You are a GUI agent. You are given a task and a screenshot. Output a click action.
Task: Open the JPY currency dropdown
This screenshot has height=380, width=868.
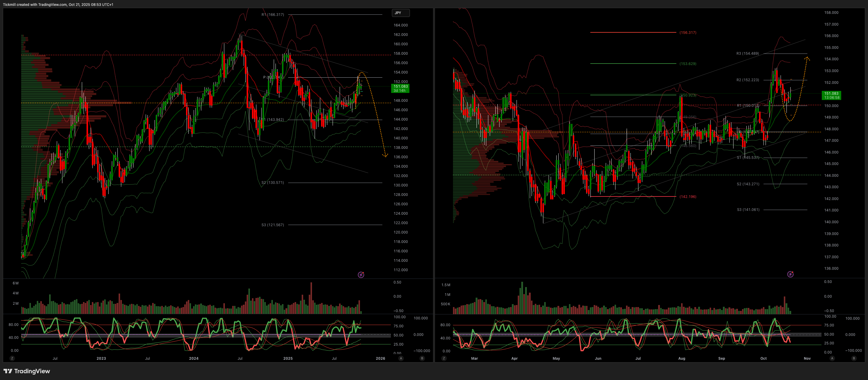pos(400,13)
